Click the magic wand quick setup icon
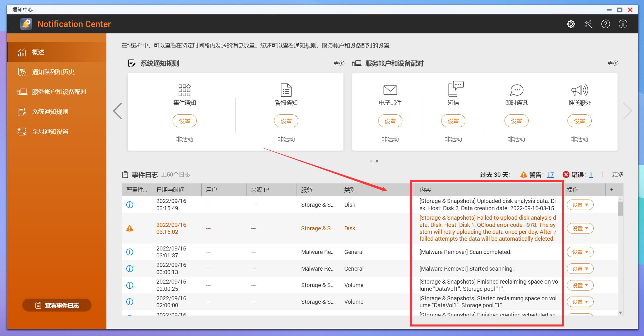This screenshot has height=336, width=644. pyautogui.click(x=588, y=24)
